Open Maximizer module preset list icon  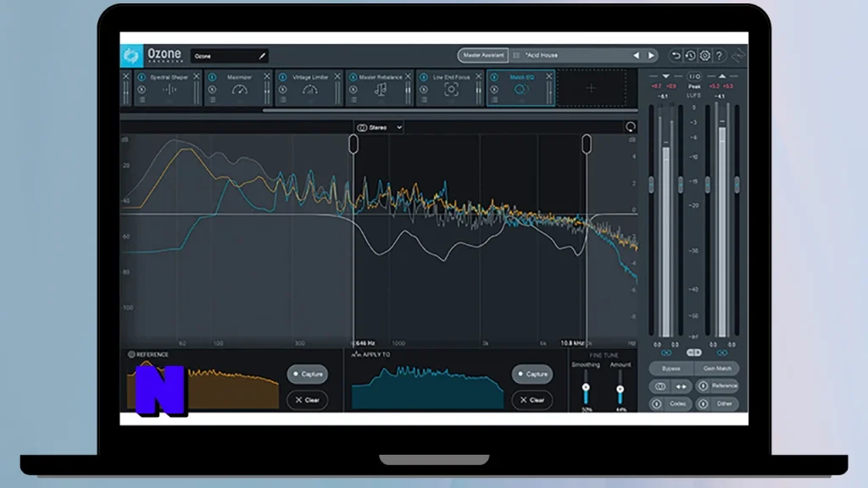[x=213, y=100]
